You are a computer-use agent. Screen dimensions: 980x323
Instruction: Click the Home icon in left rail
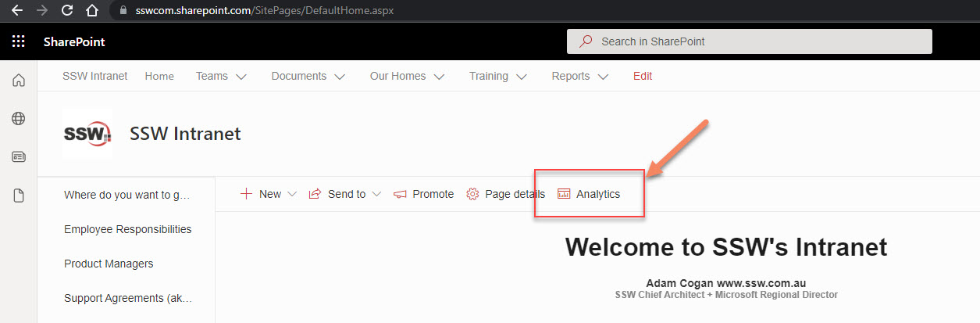(19, 80)
